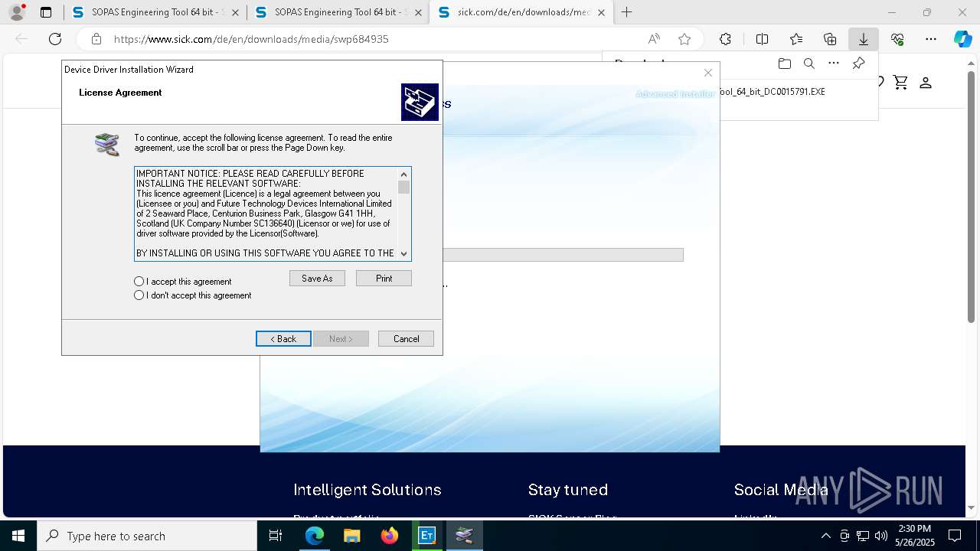Image resolution: width=980 pixels, height=551 pixels.
Task: Click license agreement scrollbar thumb
Action: click(x=404, y=187)
